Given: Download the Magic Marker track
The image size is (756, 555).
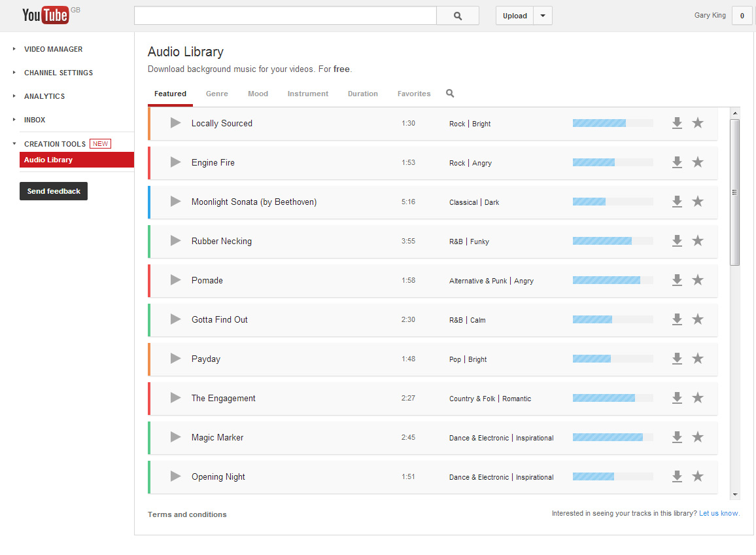Looking at the screenshot, I should 677,437.
